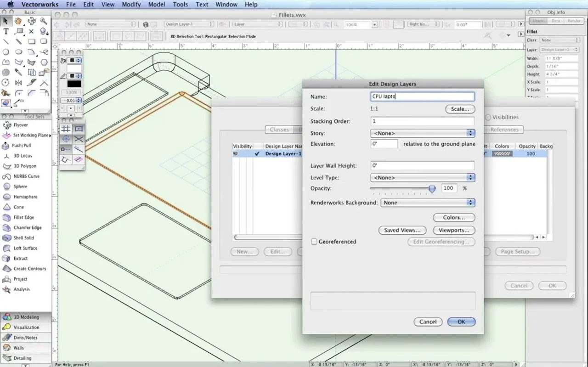Open the Modify menu

131,4
